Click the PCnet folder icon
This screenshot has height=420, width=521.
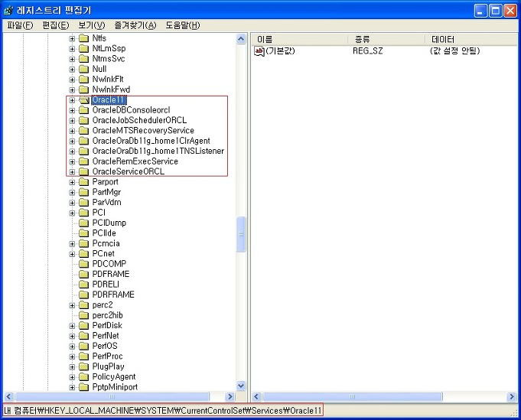pos(83,254)
